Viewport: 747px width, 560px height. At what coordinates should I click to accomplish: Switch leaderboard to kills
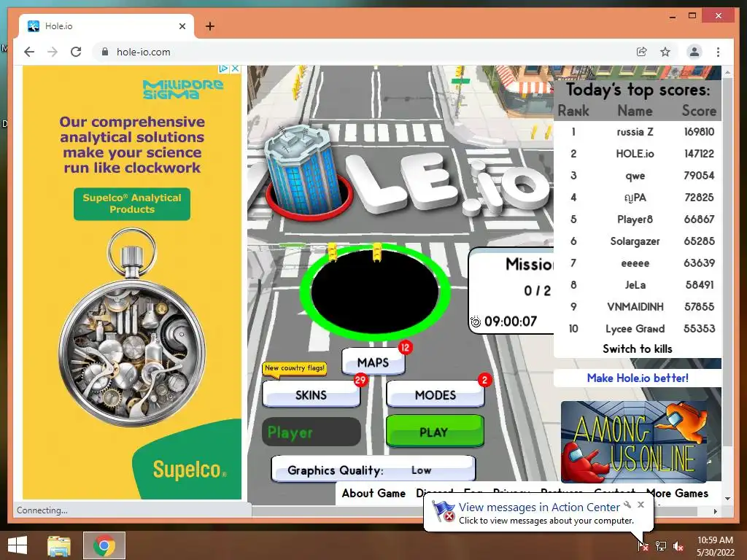point(638,349)
